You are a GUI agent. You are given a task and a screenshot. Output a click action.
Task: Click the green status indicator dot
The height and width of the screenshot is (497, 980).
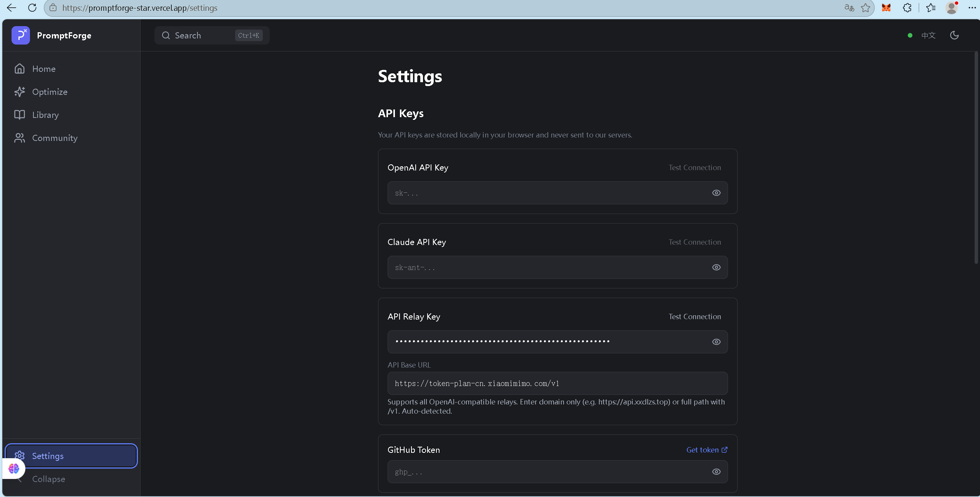[910, 35]
